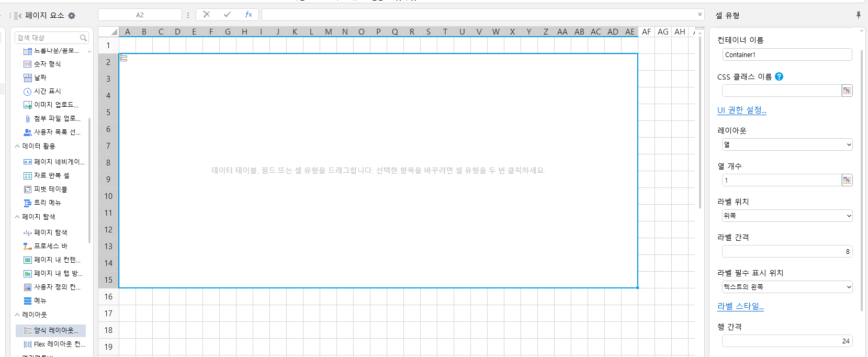This screenshot has height=357, width=868.
Task: Select the 시간 표시 clock icon
Action: click(28, 92)
